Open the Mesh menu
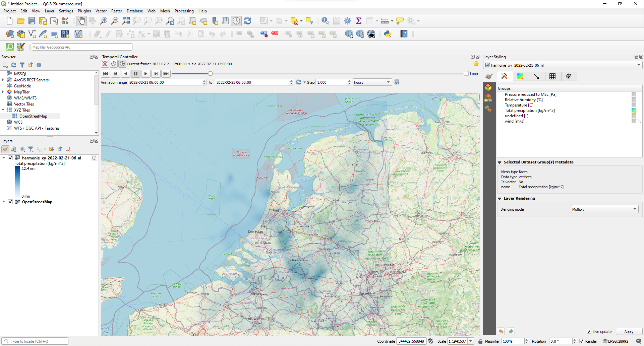Screen dimensions: 644x346 pyautogui.click(x=165, y=11)
